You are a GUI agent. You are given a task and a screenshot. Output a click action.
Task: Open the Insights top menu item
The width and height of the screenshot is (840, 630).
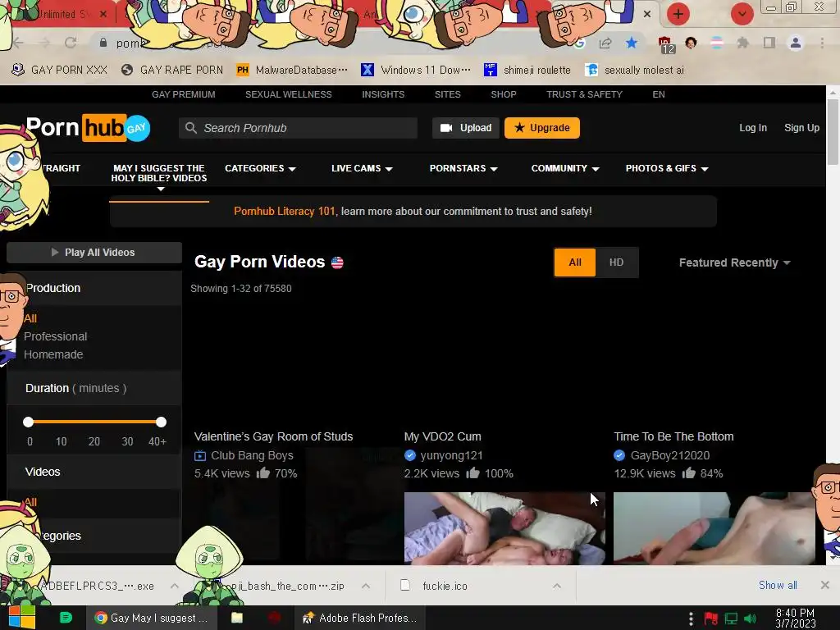click(x=383, y=94)
